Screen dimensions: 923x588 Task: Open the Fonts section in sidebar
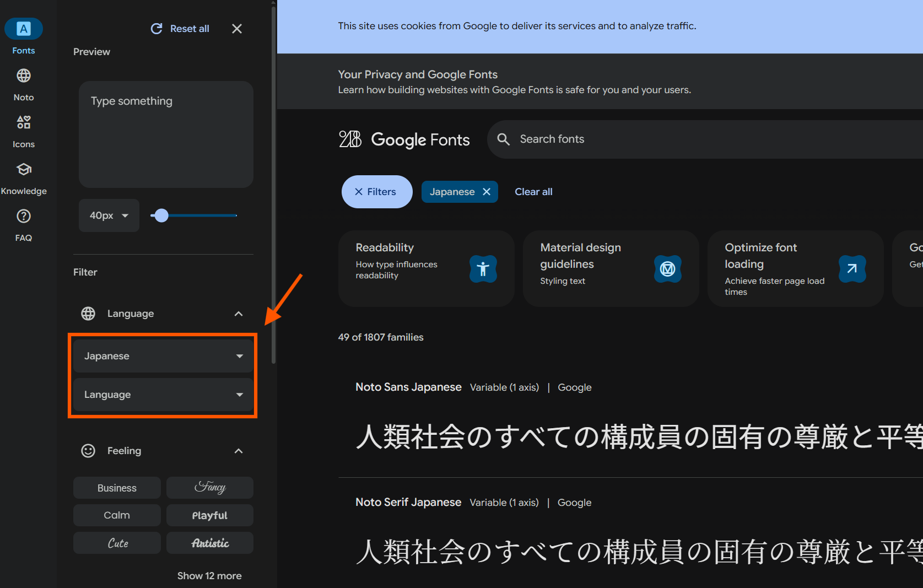(24, 37)
